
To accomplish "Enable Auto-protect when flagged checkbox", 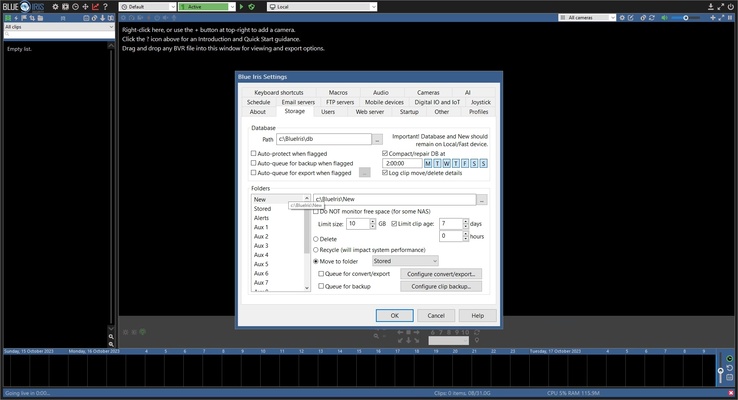I will 254,153.
